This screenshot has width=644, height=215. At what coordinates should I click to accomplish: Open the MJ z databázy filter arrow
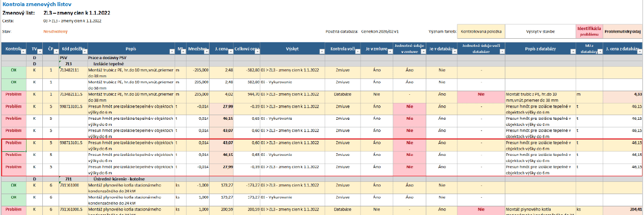point(599,51)
